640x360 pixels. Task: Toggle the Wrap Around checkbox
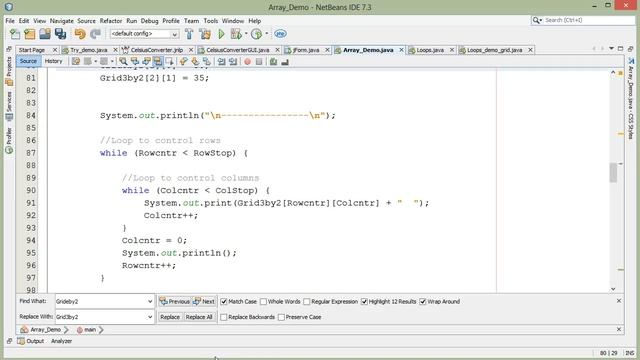click(423, 302)
